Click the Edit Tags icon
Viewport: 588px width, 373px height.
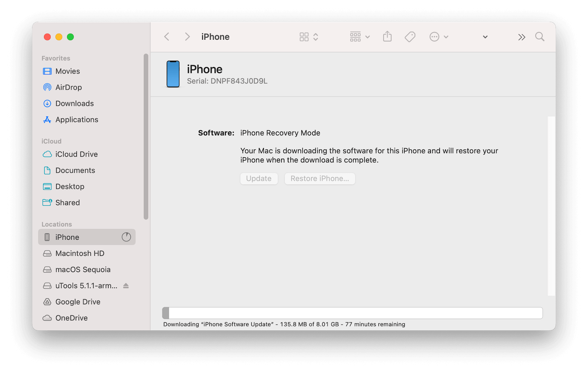point(410,37)
